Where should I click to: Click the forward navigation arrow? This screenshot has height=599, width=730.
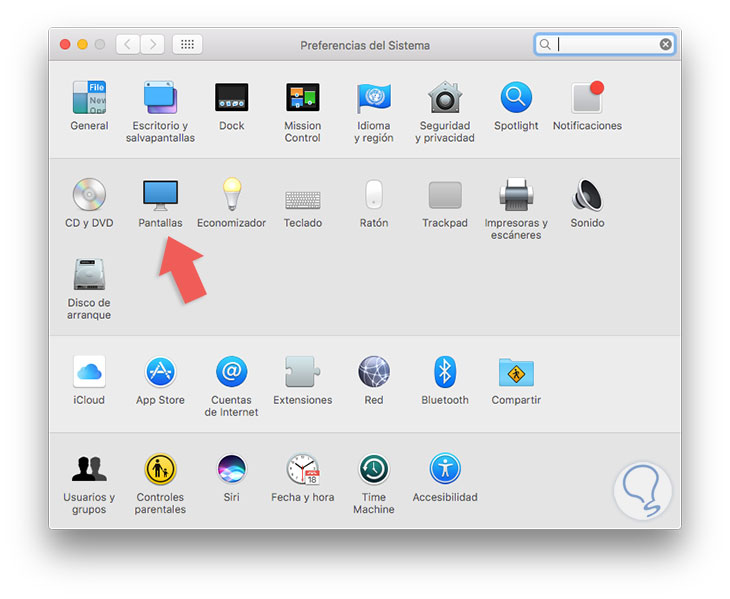click(x=152, y=45)
